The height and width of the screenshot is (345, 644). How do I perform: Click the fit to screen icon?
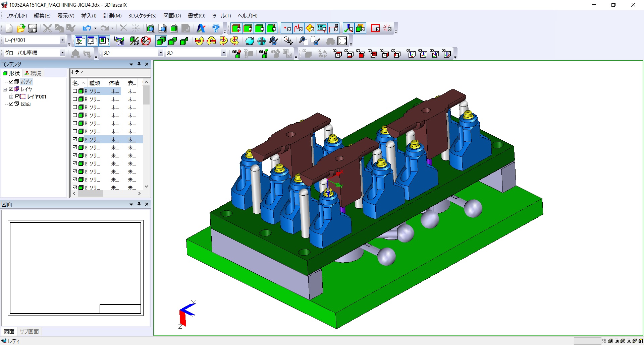coord(342,41)
